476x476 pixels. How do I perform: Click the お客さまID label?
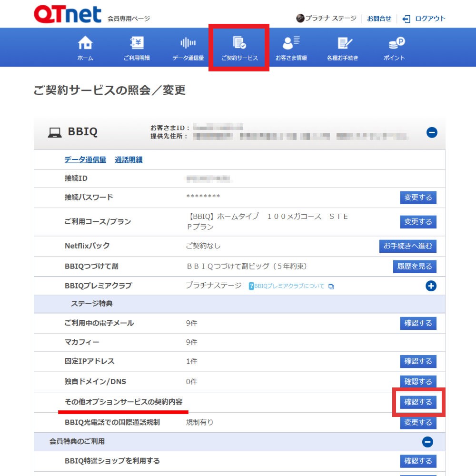point(170,128)
